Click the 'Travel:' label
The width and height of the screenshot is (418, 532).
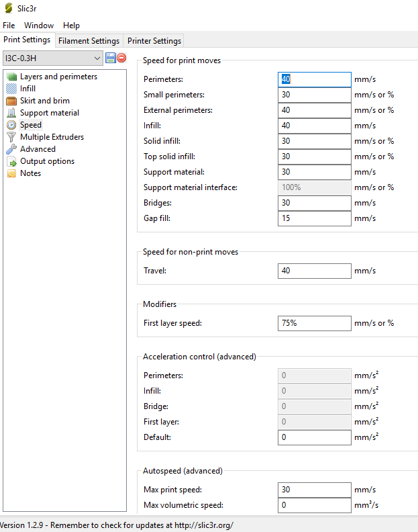(x=155, y=271)
